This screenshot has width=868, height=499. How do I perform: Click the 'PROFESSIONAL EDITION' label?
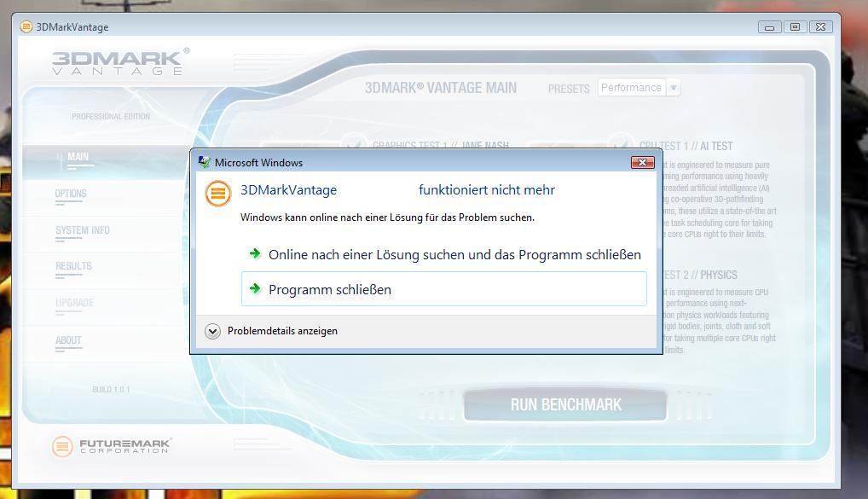pyautogui.click(x=111, y=116)
